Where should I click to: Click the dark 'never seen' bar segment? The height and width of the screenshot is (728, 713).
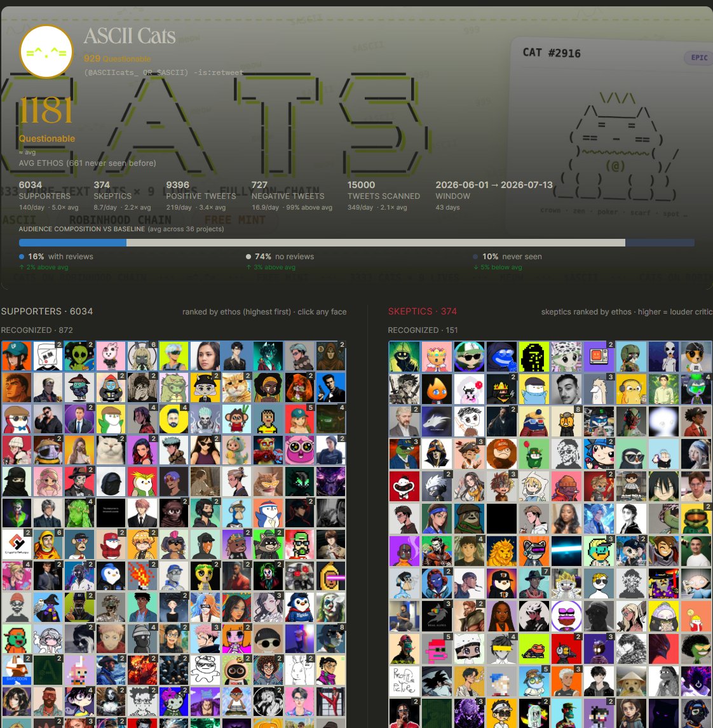pyautogui.click(x=660, y=243)
